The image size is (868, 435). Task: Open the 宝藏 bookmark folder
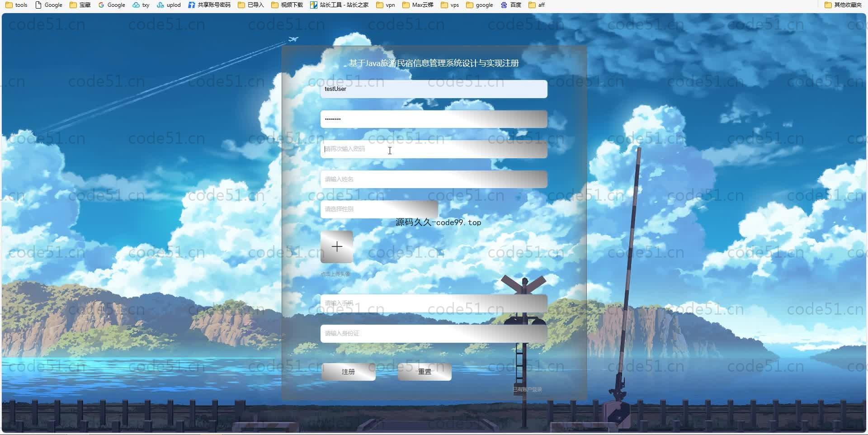pos(80,5)
